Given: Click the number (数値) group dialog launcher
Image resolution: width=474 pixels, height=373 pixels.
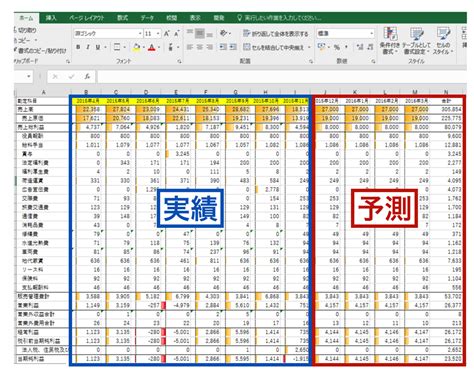Looking at the screenshot, I should click(x=373, y=61).
